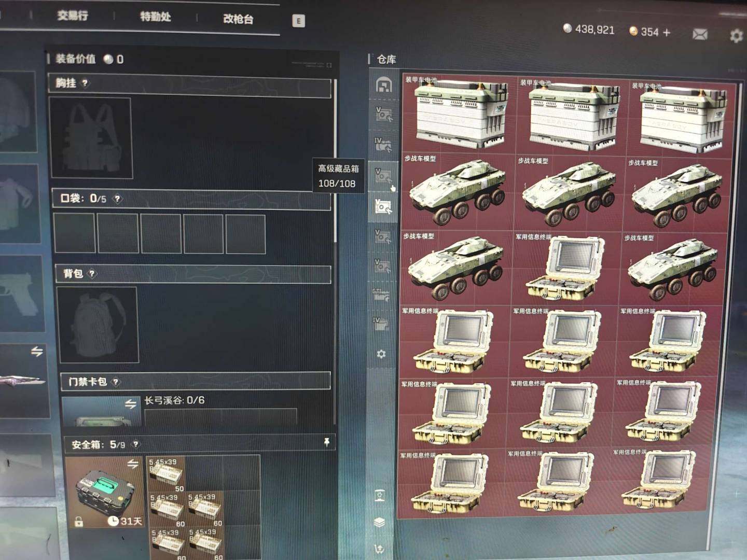Click the 仓库 heading
This screenshot has width=747, height=560.
point(386,59)
